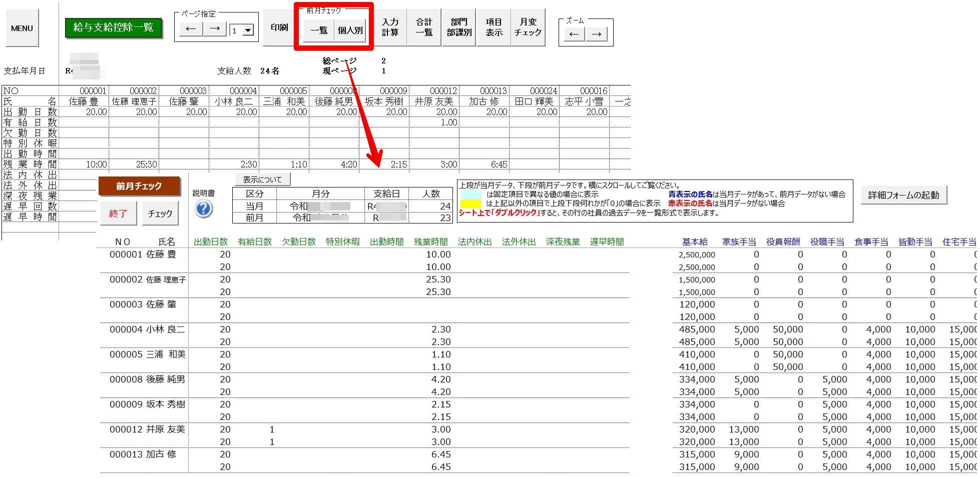Click the 部門部課別 button
Screen dimensions: 980x478
459,27
